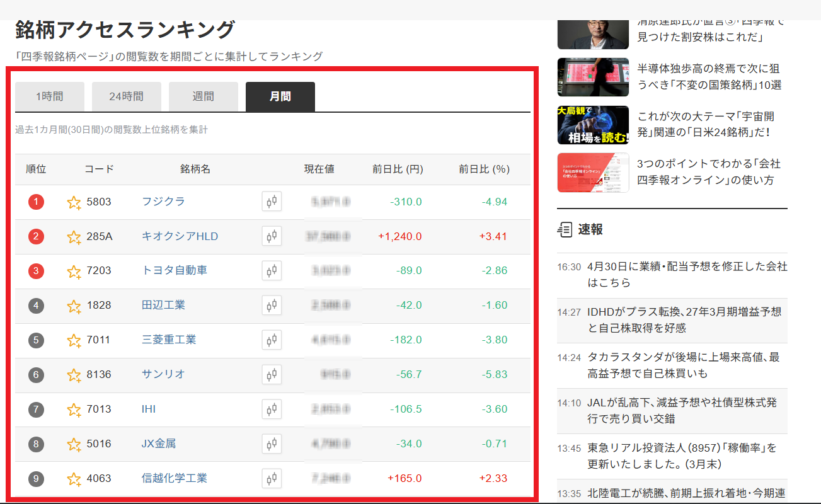Star the 三菱重工業 row
This screenshot has height=504, width=821.
coord(74,340)
